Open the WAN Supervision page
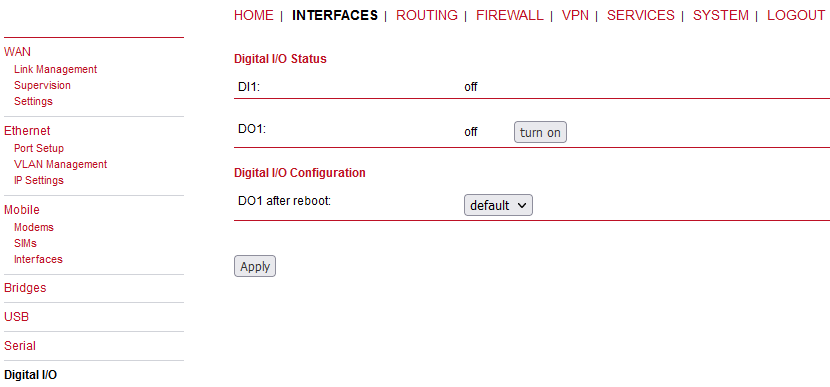Image resolution: width=830 pixels, height=387 pixels. [x=42, y=85]
